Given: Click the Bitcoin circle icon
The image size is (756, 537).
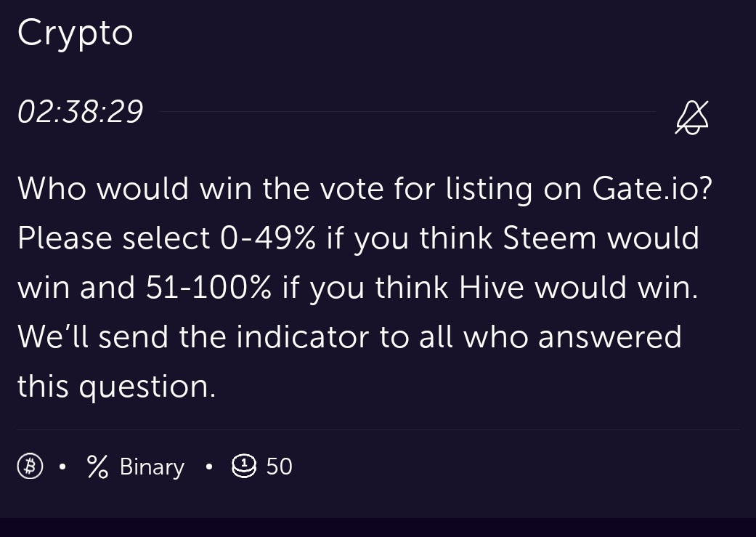Looking at the screenshot, I should point(30,467).
